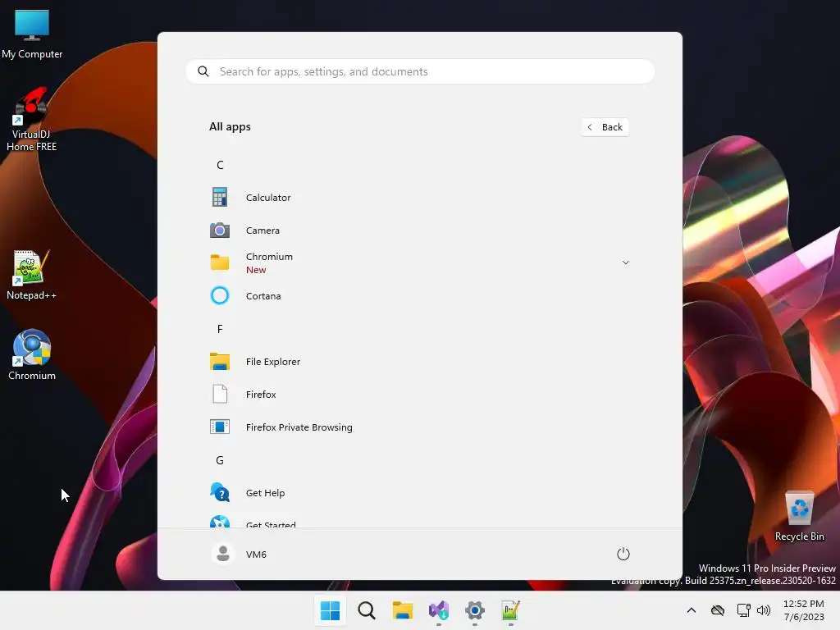Image resolution: width=840 pixels, height=630 pixels.
Task: Open the Get Help app icon
Action: tap(220, 492)
